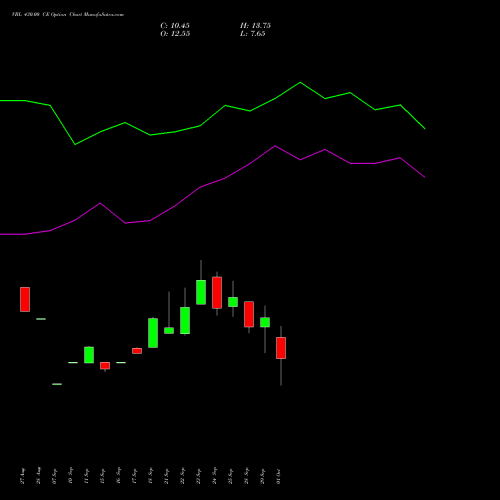Select the 28 Aug date label
Image resolution: width=500 pixels, height=500 pixels.
[x=39, y=475]
